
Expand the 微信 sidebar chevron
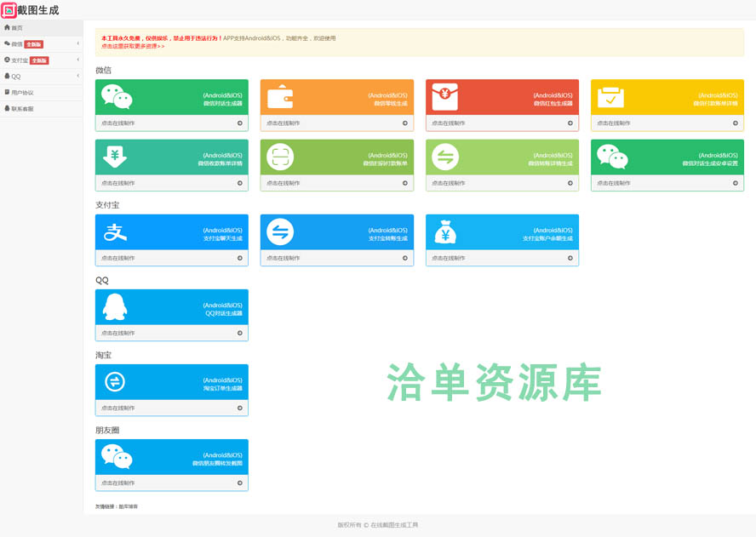78,44
